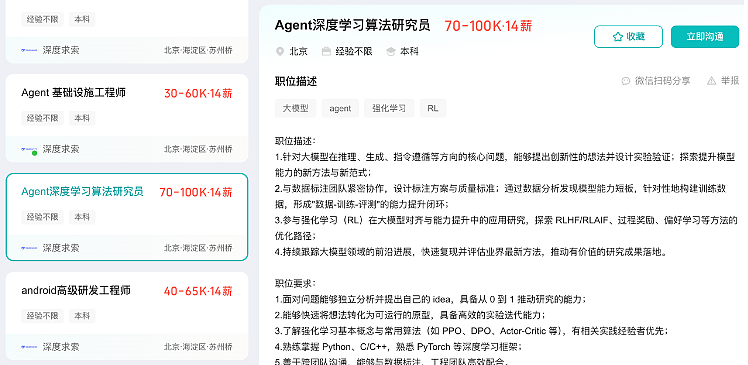Viewport: 748px width, 365px height.
Task: Click the 举报 report link
Action: click(723, 81)
